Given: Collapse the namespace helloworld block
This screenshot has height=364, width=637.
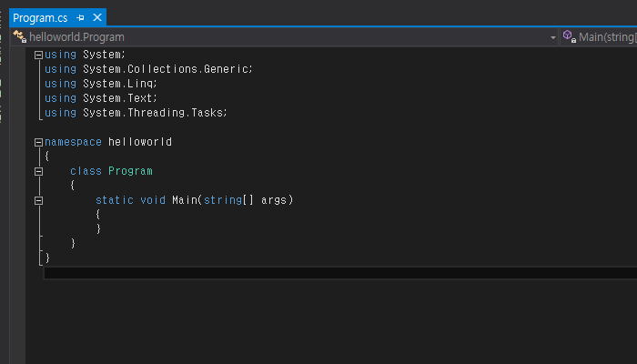Looking at the screenshot, I should click(x=38, y=142).
